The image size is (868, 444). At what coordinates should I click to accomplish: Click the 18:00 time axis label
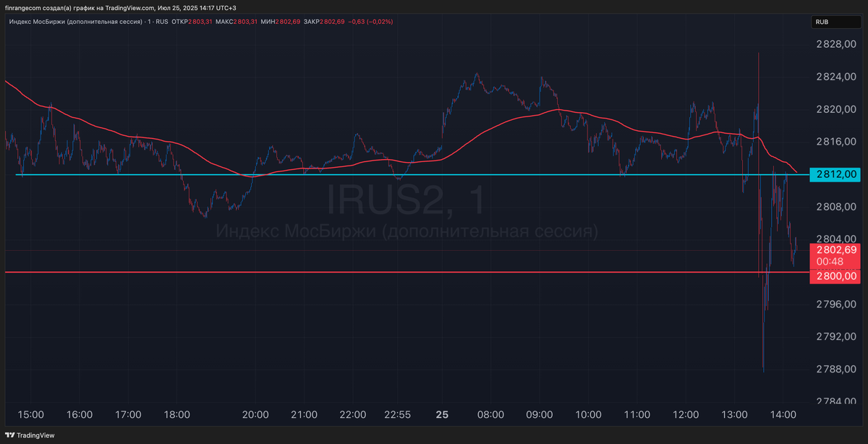(x=177, y=415)
